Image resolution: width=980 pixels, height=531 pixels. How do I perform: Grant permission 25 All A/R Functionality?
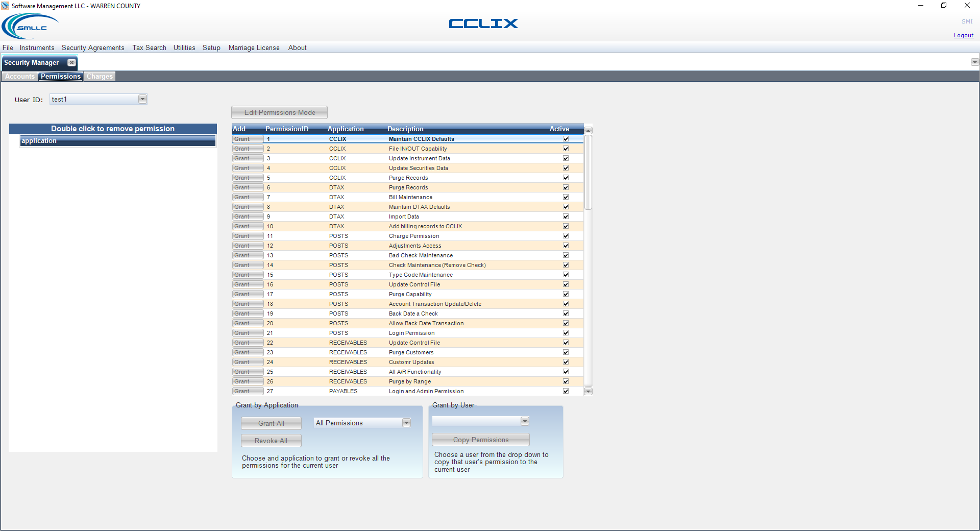(248, 372)
